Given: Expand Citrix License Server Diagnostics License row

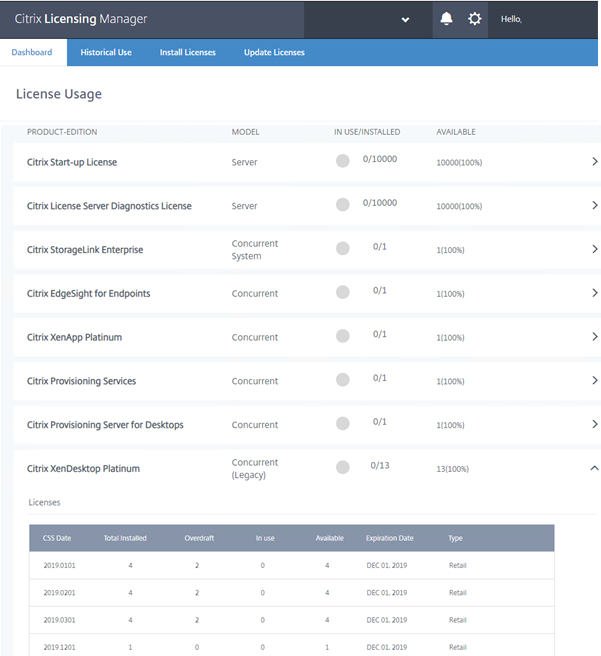Looking at the screenshot, I should (x=595, y=206).
